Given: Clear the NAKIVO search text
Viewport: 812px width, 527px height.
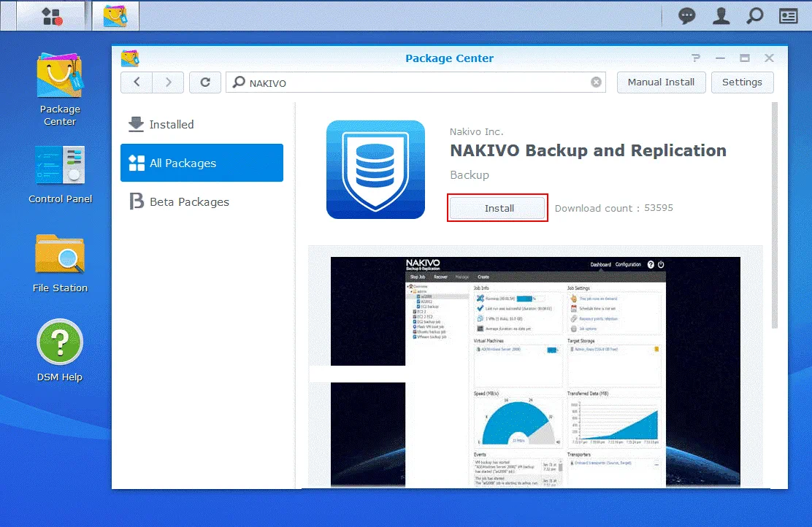Looking at the screenshot, I should tap(597, 82).
